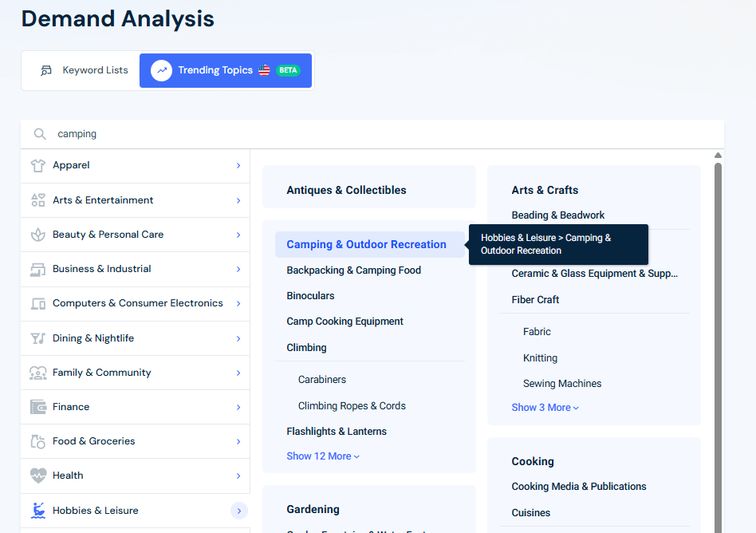Viewport: 756px width, 533px height.
Task: Click the Dining & Nightlife utensils icon
Action: point(37,338)
